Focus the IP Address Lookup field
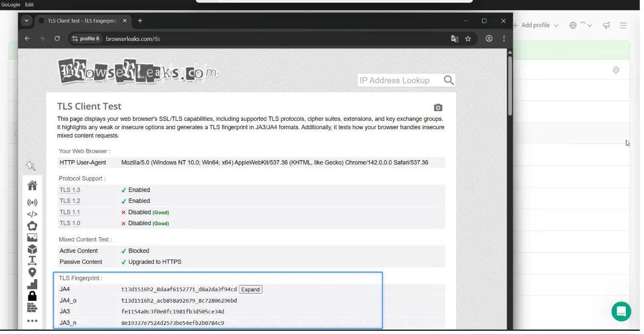Viewport: 644px width, 334px height. (400, 80)
